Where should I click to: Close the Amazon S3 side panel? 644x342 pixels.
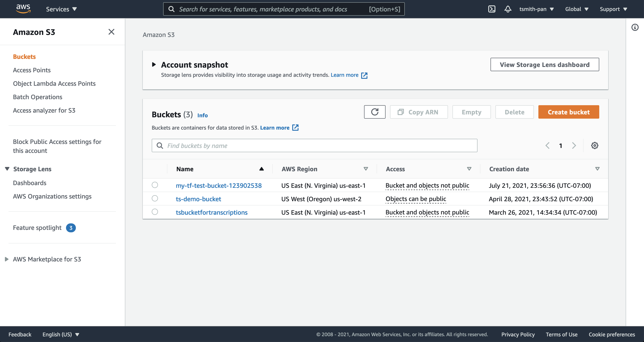pos(111,32)
